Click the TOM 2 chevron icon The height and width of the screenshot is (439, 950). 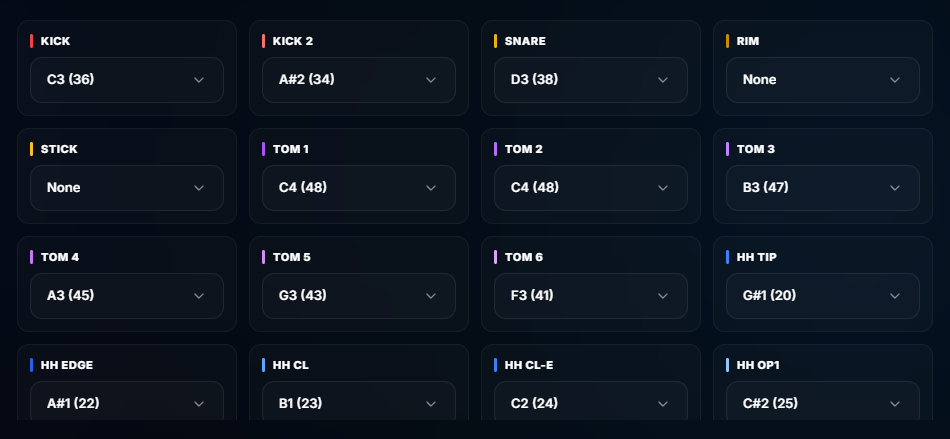(663, 188)
